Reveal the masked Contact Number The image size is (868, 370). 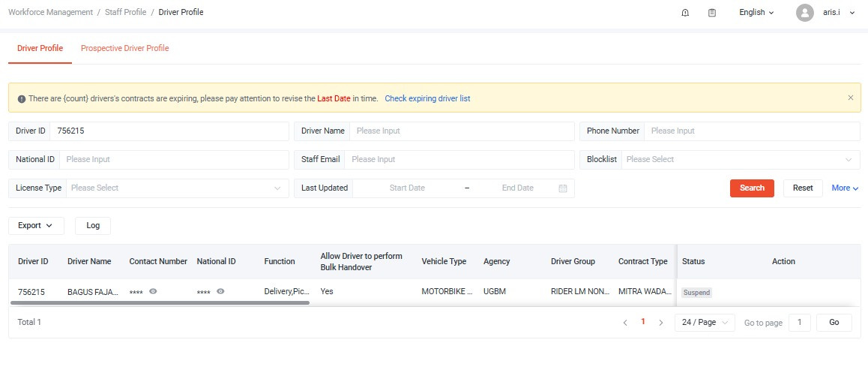pos(153,291)
